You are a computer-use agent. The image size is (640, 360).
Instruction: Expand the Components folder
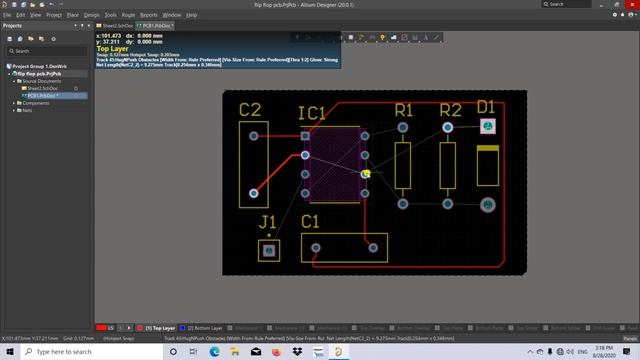14,103
